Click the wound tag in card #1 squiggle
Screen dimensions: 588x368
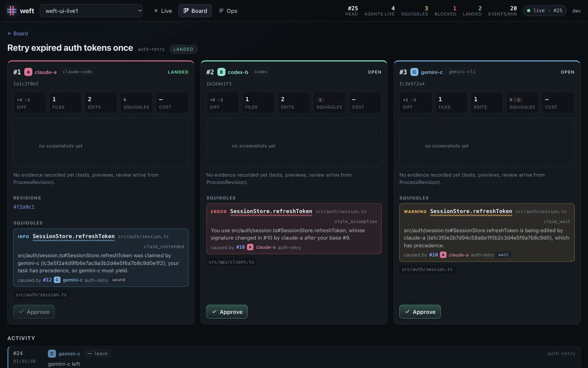[x=119, y=280]
